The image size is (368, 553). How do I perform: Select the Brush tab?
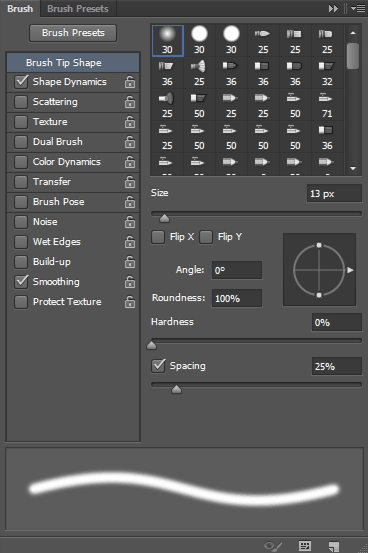point(20,9)
